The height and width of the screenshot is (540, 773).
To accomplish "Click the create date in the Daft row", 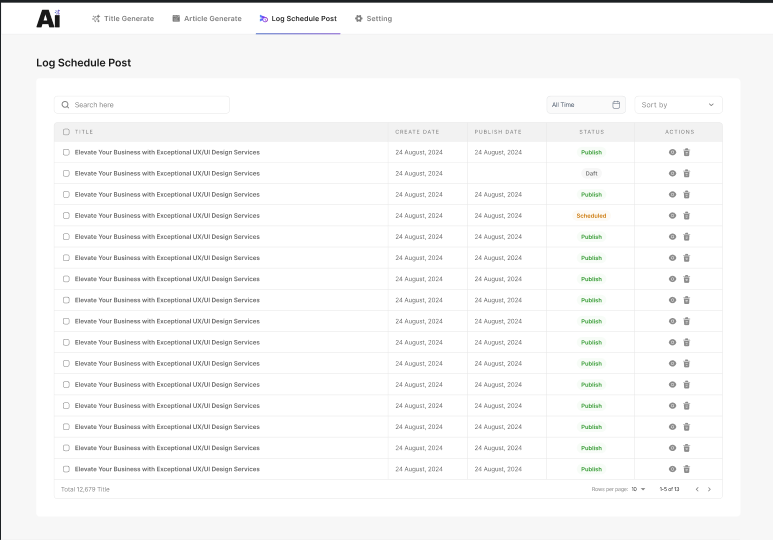I will [419, 173].
